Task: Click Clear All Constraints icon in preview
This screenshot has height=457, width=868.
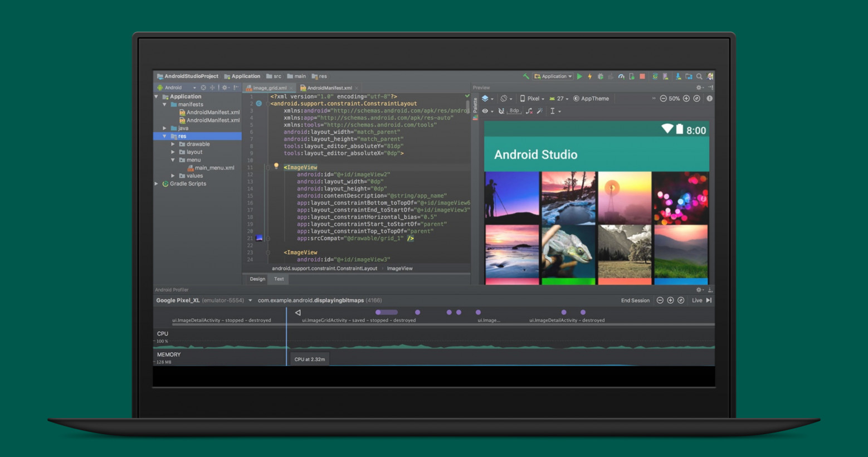Action: [529, 111]
